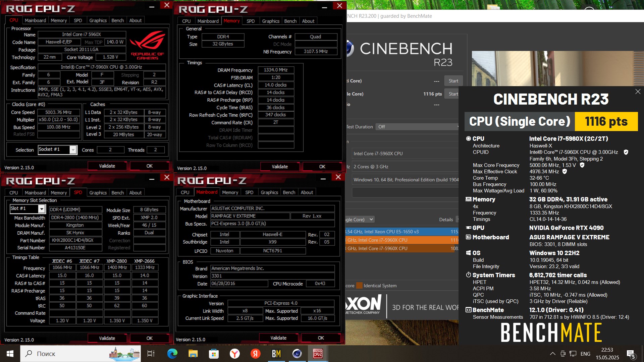Click shield icon beside Max Effective Clock

(x=565, y=172)
